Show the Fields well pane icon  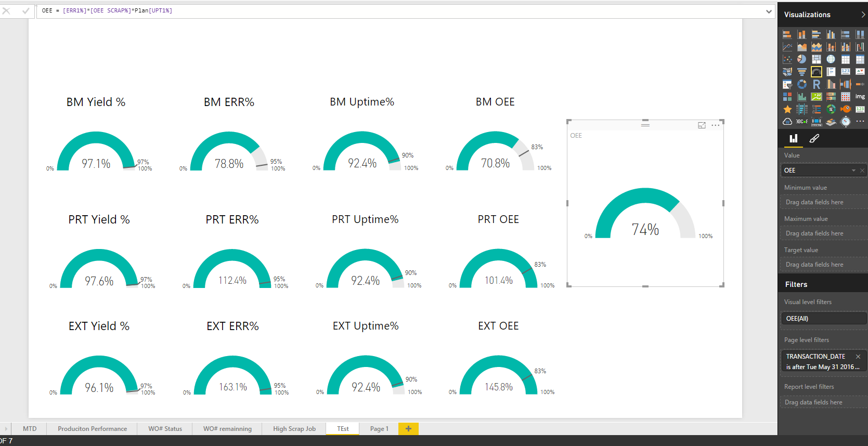794,138
